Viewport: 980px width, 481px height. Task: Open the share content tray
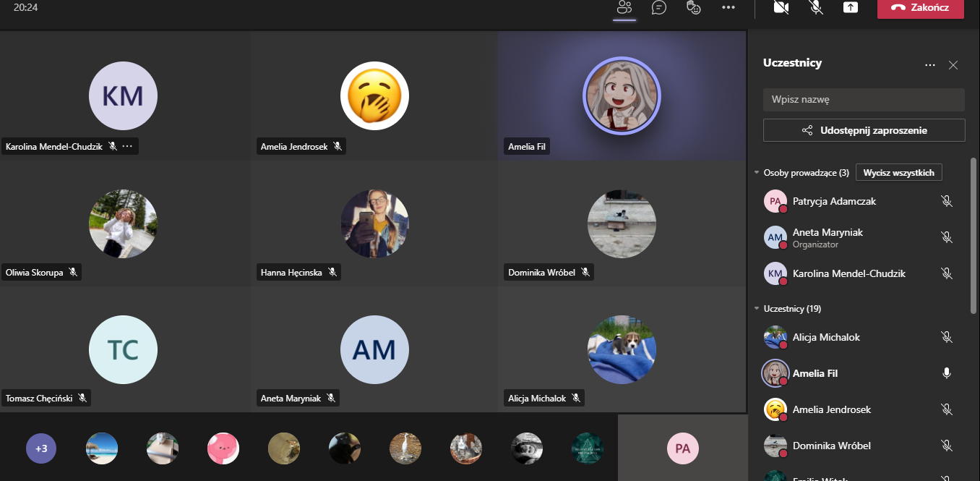click(851, 7)
